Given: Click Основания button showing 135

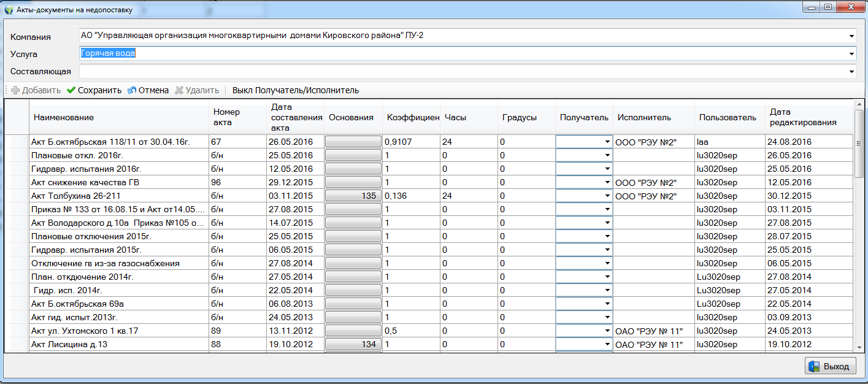Looking at the screenshot, I should [x=353, y=196].
